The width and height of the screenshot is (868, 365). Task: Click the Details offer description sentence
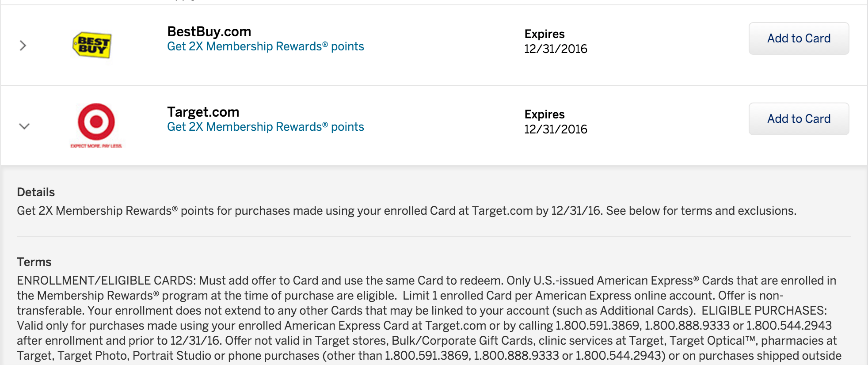tap(407, 211)
